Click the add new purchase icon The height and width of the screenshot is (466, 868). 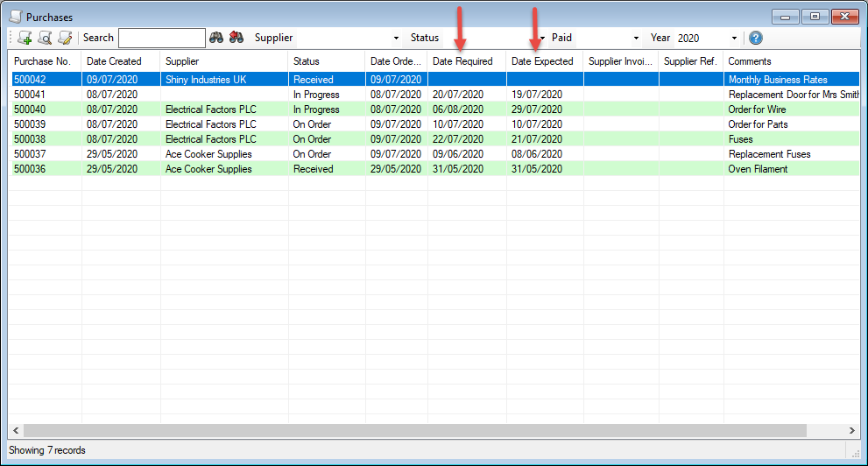click(x=25, y=38)
